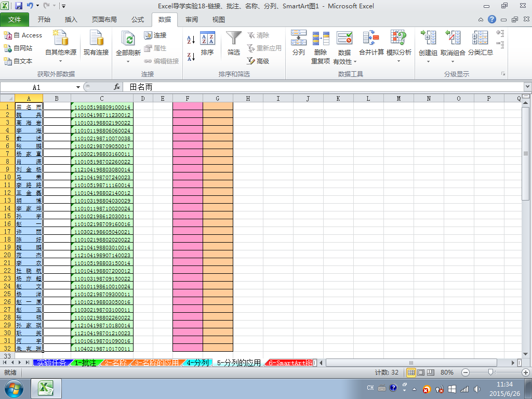The image size is (532, 399).
Task: Expand the 数据有效性 dropdown arrow
Action: click(x=355, y=62)
